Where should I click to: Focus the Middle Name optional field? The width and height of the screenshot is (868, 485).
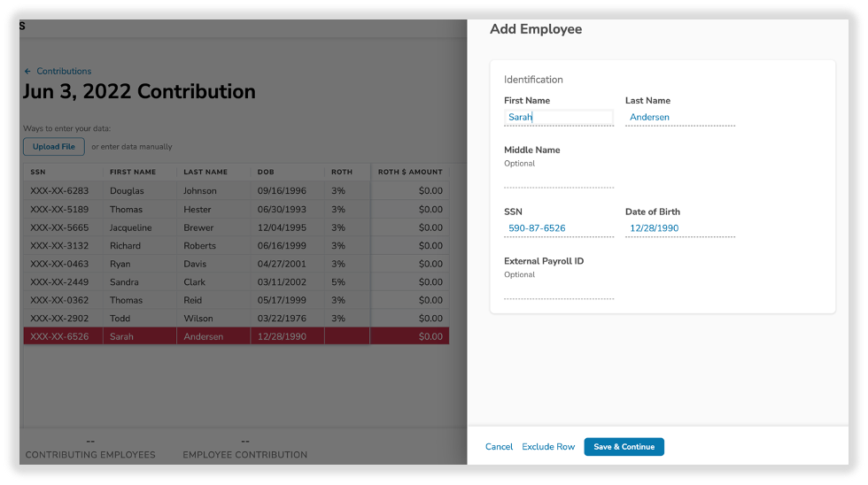click(558, 180)
